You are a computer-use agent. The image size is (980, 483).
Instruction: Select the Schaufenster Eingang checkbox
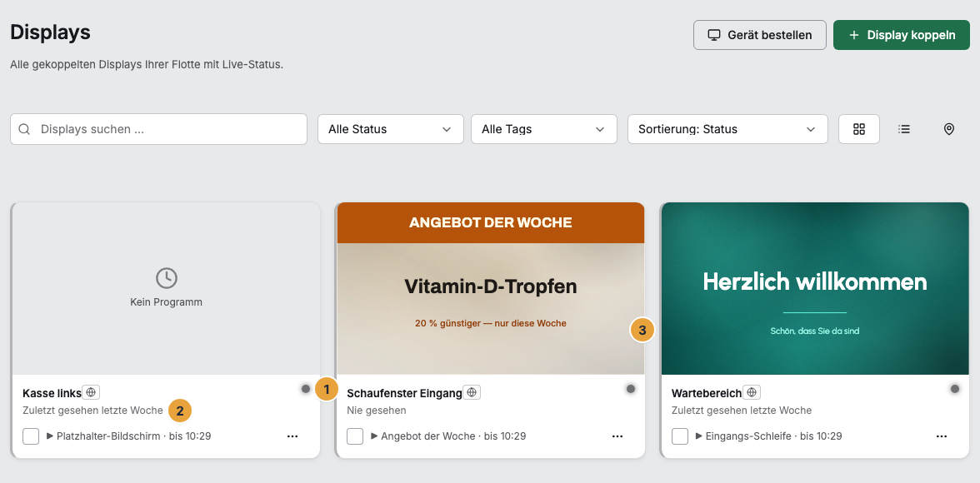[355, 436]
